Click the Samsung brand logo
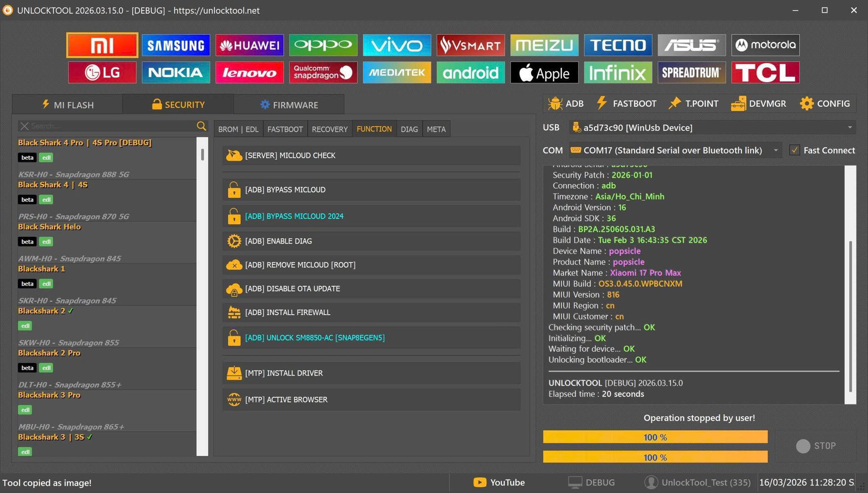 pyautogui.click(x=175, y=45)
